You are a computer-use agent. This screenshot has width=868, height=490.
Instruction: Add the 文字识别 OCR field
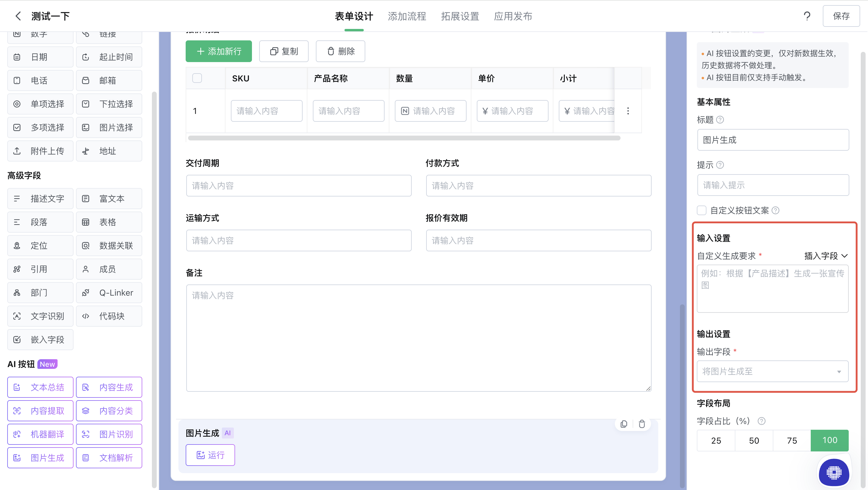40,316
